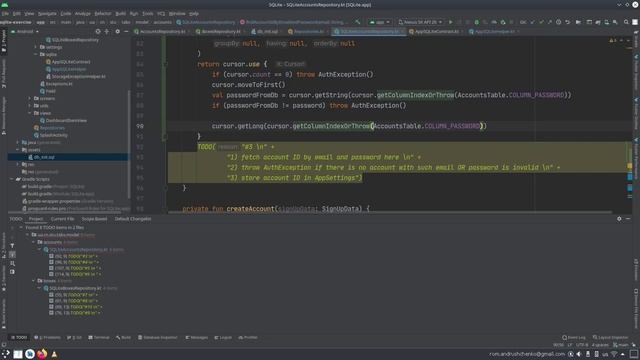The image size is (640, 360).
Task: Collapse SQLiteBoxesRepository.kt node in TODO tree
Action: click(40, 288)
